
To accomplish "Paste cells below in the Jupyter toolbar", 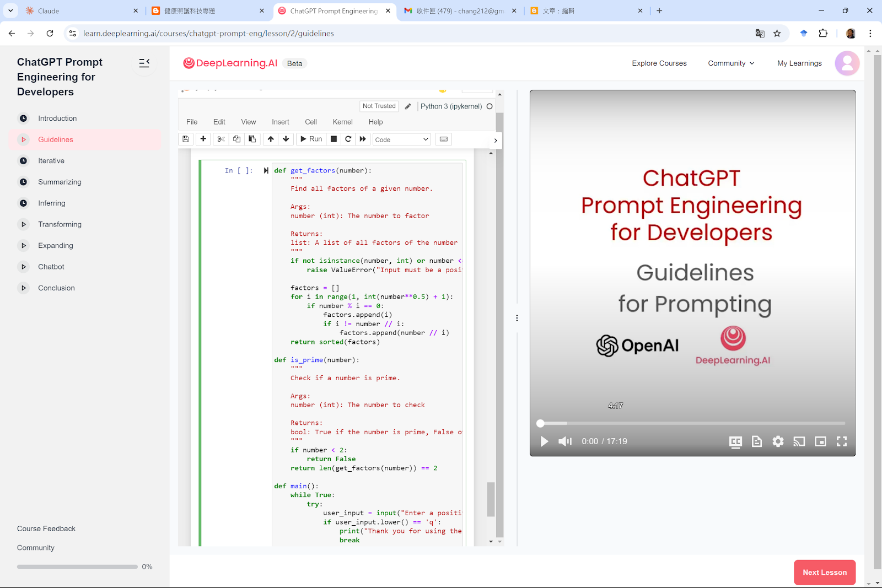I will [x=252, y=139].
